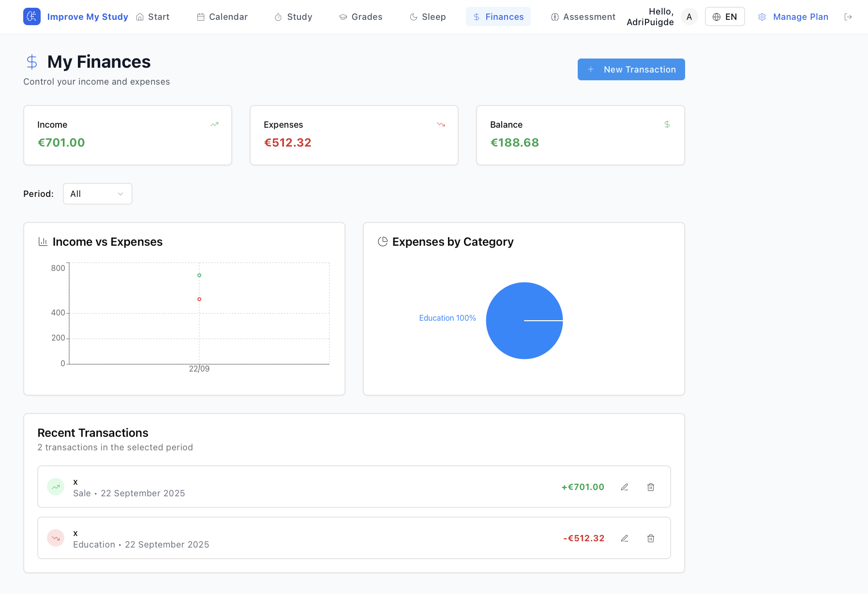This screenshot has height=594, width=868.
Task: Click the logout icon in the top bar
Action: pos(848,17)
